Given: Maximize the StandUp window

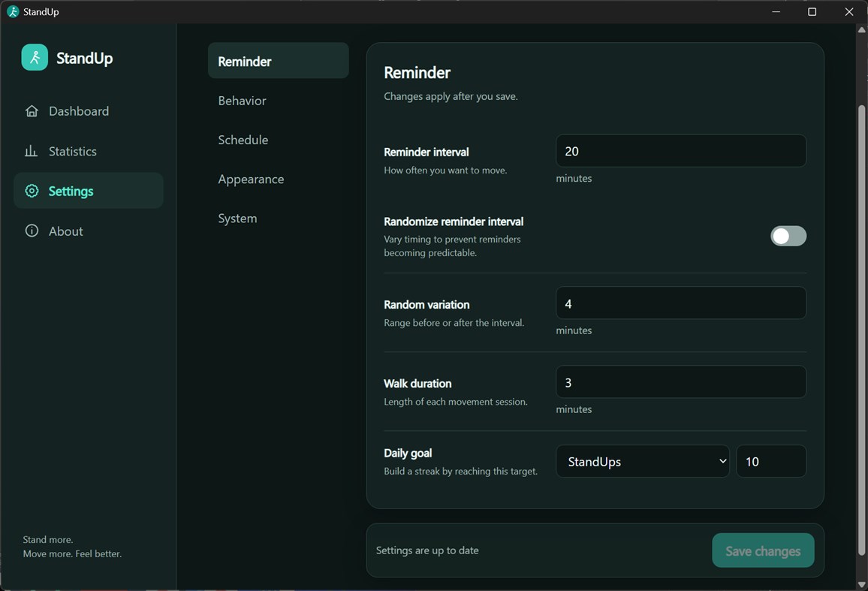Looking at the screenshot, I should [x=812, y=11].
